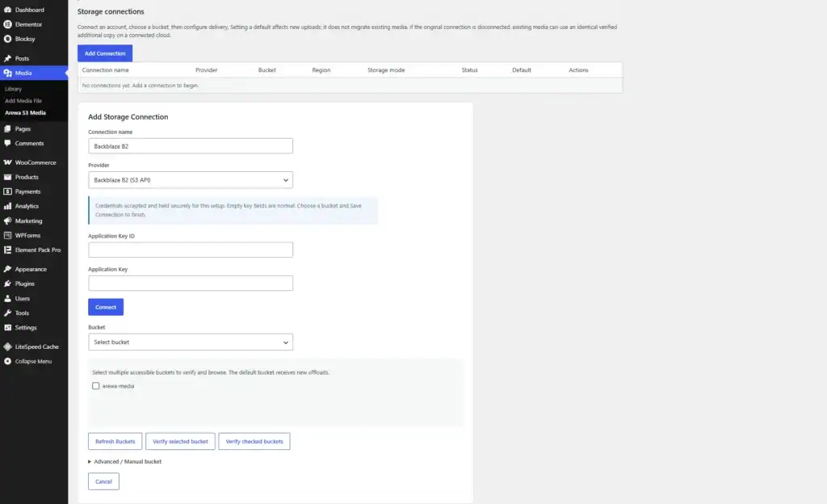
Task: Click the WooCommerce icon
Action: pos(7,162)
